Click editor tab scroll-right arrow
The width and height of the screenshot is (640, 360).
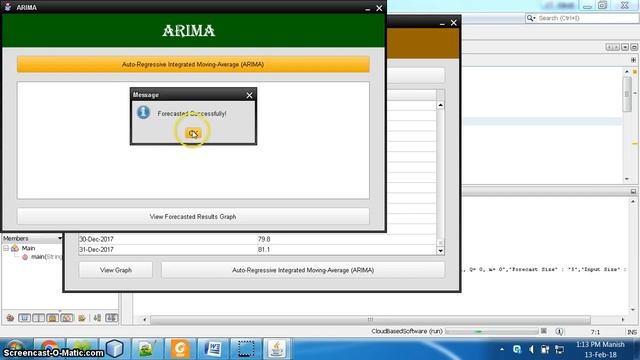click(x=616, y=47)
